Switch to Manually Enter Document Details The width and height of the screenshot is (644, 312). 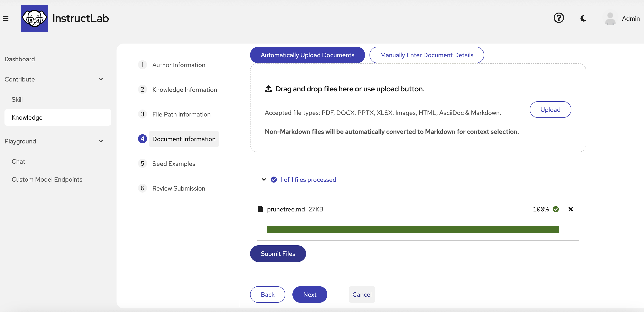[426, 55]
